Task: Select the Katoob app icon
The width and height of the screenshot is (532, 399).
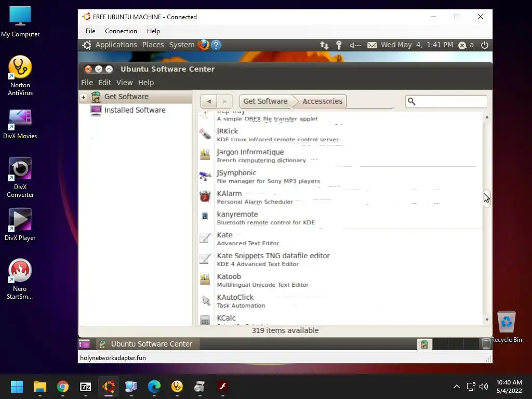Action: (x=205, y=279)
